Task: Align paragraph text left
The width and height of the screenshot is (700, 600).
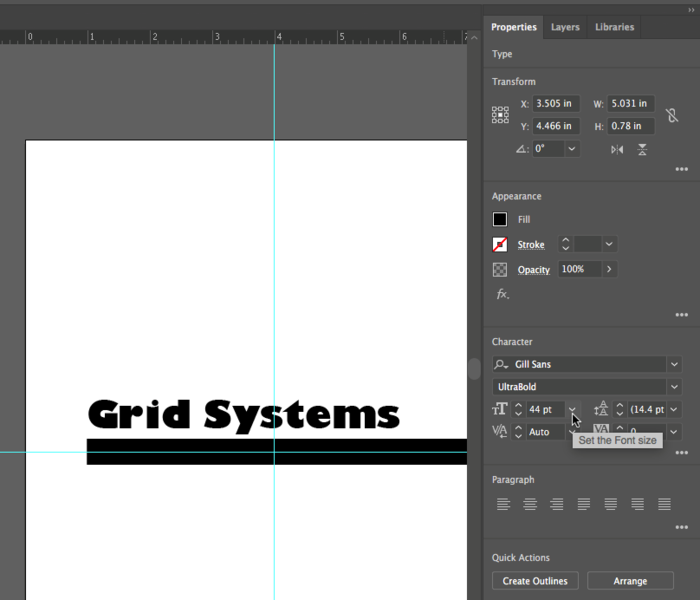Action: point(503,504)
